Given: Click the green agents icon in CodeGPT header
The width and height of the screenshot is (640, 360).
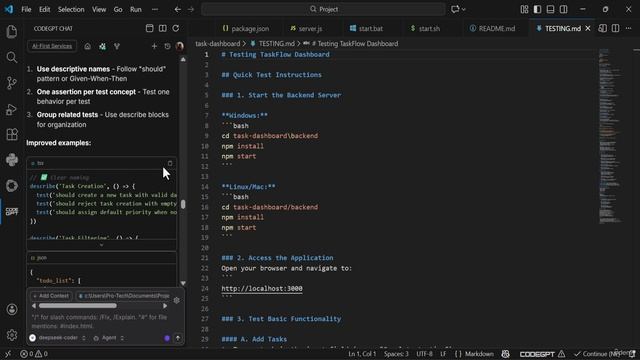Looking at the screenshot, I should (x=102, y=47).
